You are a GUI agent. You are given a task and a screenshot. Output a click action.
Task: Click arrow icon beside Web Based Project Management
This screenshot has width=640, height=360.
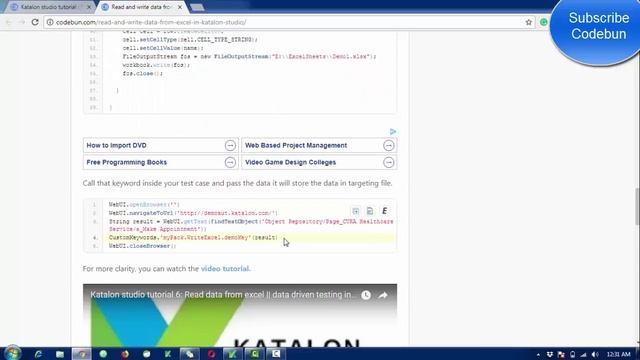389,145
